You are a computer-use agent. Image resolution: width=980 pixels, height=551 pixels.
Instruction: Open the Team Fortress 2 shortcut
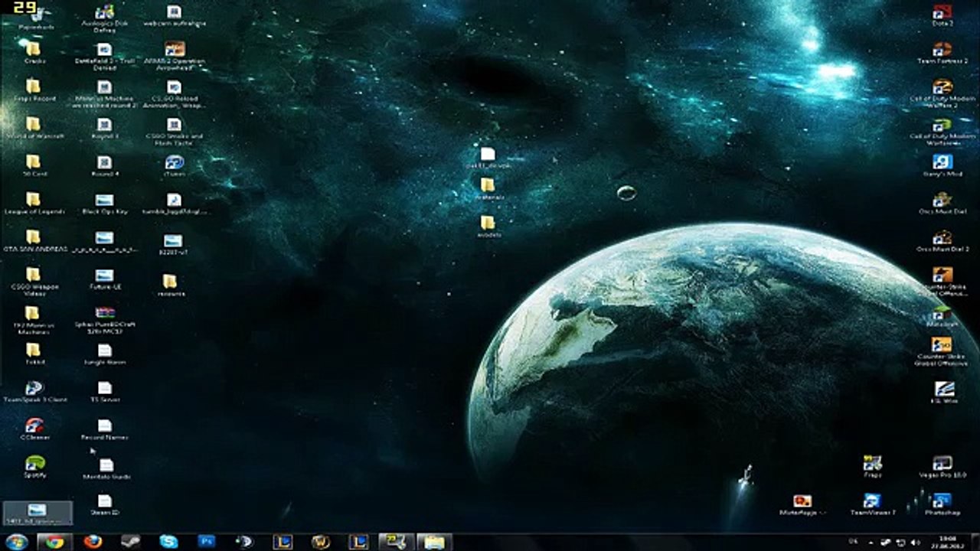[942, 52]
